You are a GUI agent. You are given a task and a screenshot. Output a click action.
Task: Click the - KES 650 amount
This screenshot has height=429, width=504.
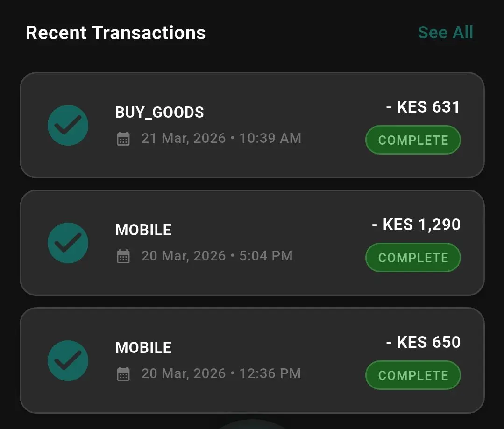(x=423, y=343)
